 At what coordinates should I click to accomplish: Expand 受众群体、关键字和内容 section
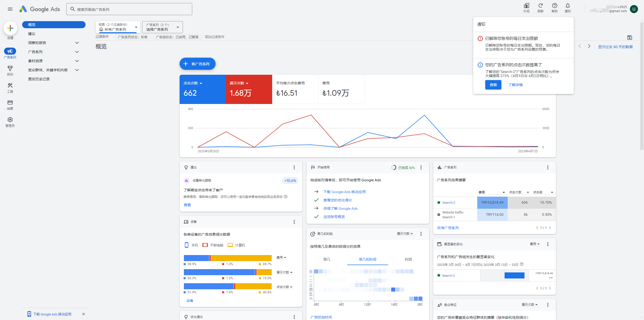[77, 70]
